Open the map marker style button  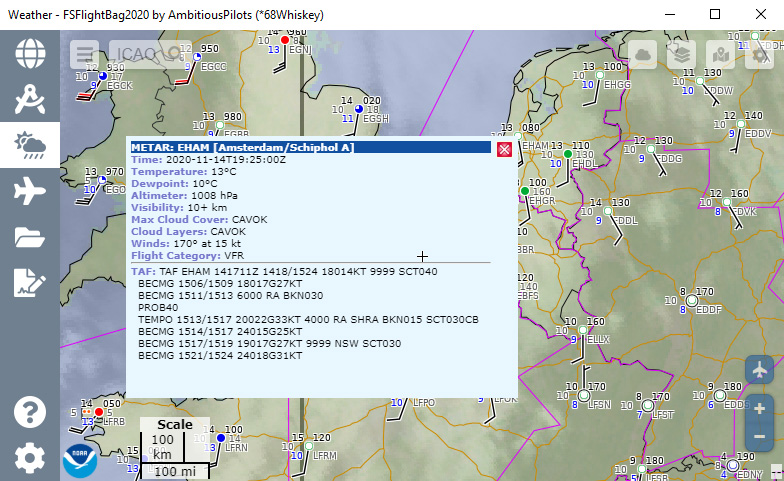tap(720, 54)
